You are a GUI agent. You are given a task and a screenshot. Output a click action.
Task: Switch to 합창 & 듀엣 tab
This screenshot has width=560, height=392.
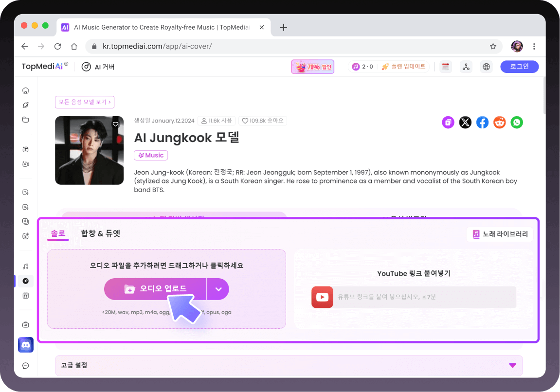pyautogui.click(x=100, y=233)
